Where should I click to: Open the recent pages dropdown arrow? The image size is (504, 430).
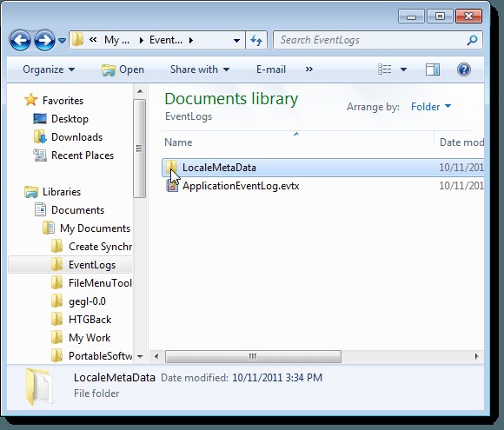click(62, 41)
